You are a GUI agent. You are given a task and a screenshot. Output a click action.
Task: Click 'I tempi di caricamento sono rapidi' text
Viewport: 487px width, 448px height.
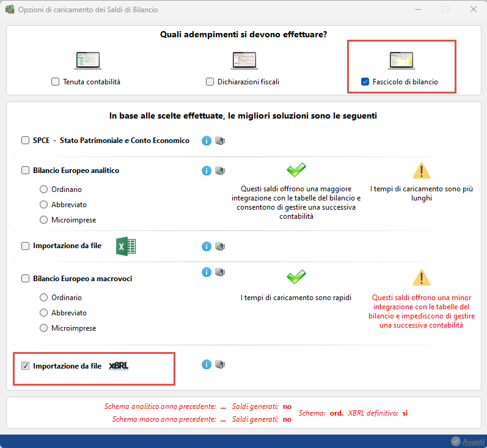point(296,298)
